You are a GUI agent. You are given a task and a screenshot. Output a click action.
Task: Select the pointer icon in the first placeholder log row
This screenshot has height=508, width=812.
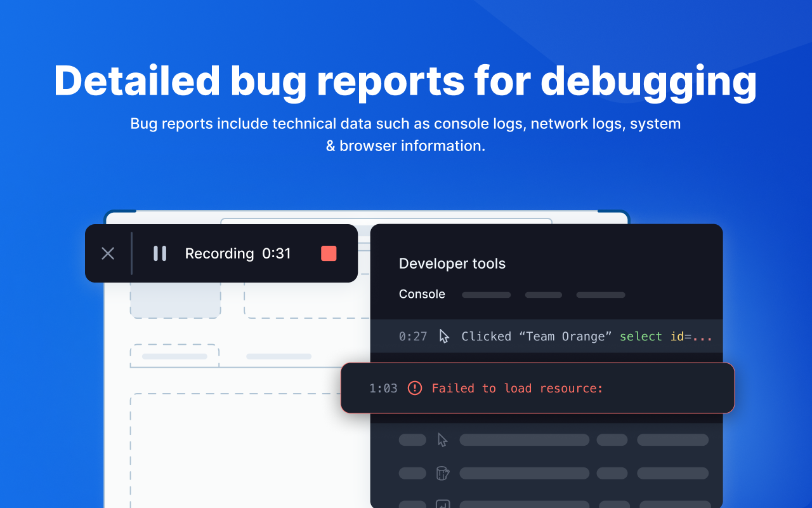pos(442,439)
